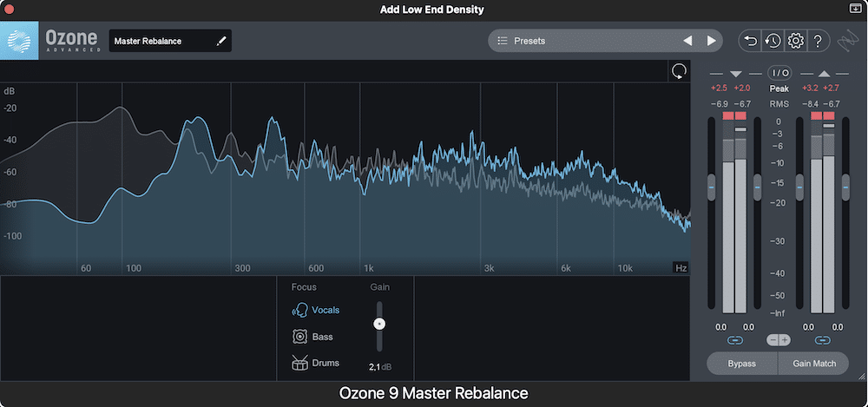Click the Drums icon
The height and width of the screenshot is (407, 868).
(299, 364)
